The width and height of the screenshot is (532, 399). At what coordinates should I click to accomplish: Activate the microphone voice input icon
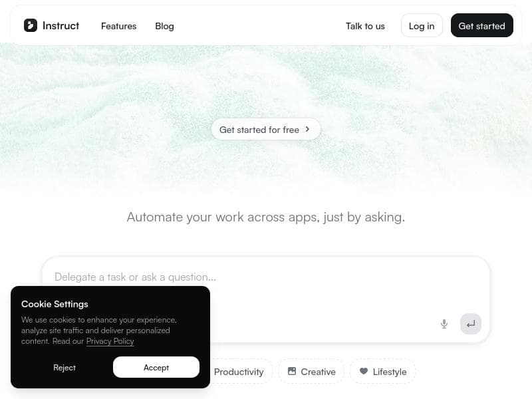pos(444,324)
